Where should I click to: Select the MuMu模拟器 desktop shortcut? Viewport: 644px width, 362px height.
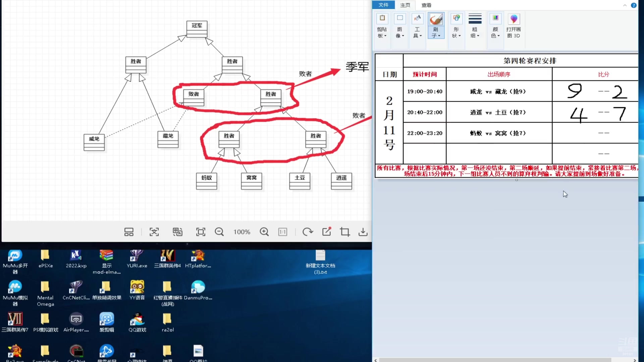pos(15,293)
